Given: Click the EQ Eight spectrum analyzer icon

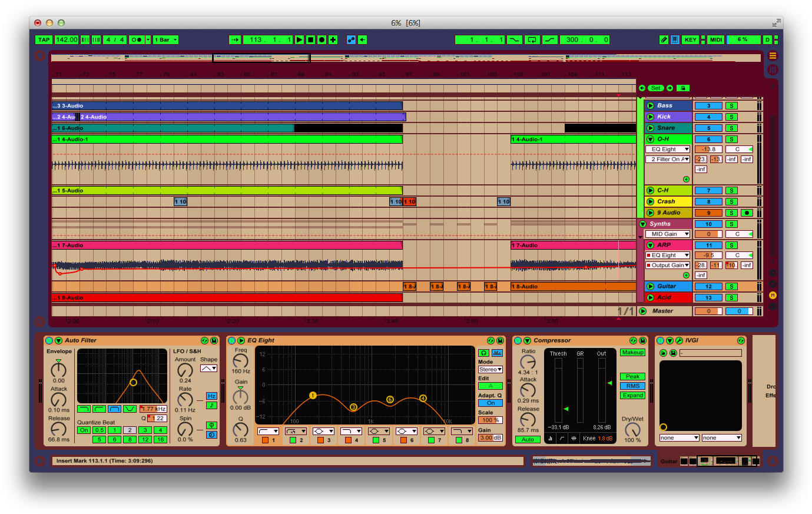Looking at the screenshot, I should pos(498,353).
